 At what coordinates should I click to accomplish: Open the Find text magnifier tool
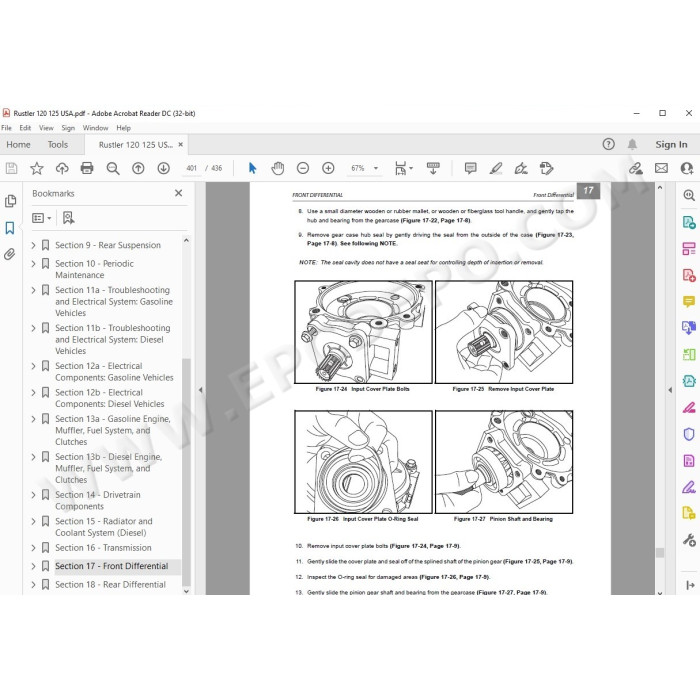(x=113, y=168)
